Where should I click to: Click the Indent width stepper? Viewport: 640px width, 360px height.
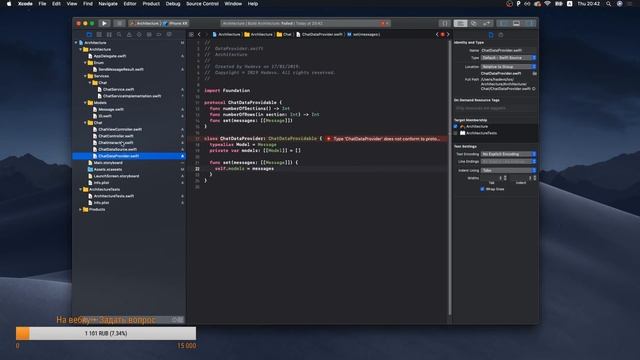535,178
